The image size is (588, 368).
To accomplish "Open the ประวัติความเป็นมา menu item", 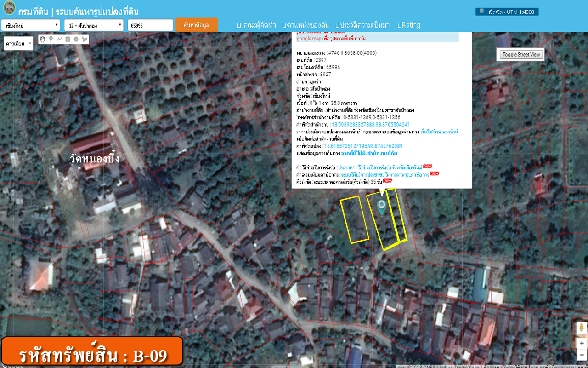I will point(362,25).
